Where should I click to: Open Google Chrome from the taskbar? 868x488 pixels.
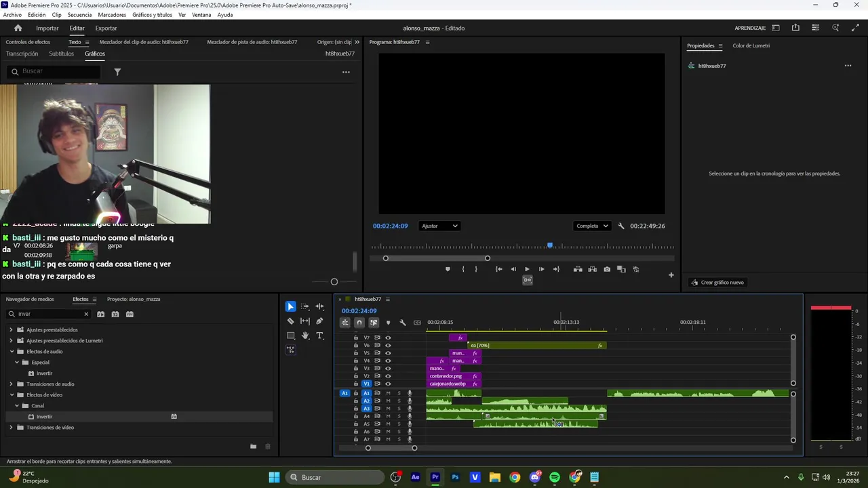pos(515,477)
